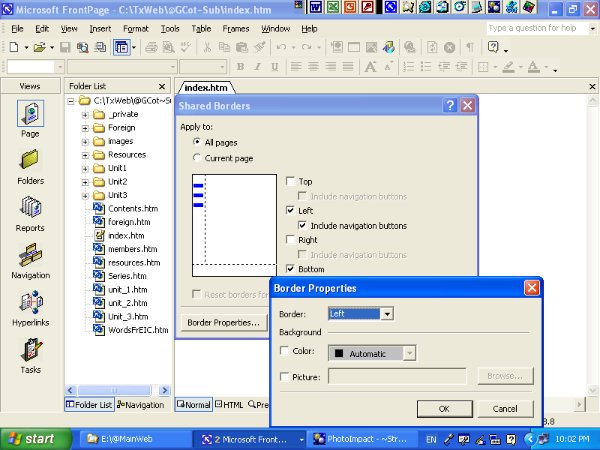
Task: Click the Center alignment icon
Action: tap(313, 67)
